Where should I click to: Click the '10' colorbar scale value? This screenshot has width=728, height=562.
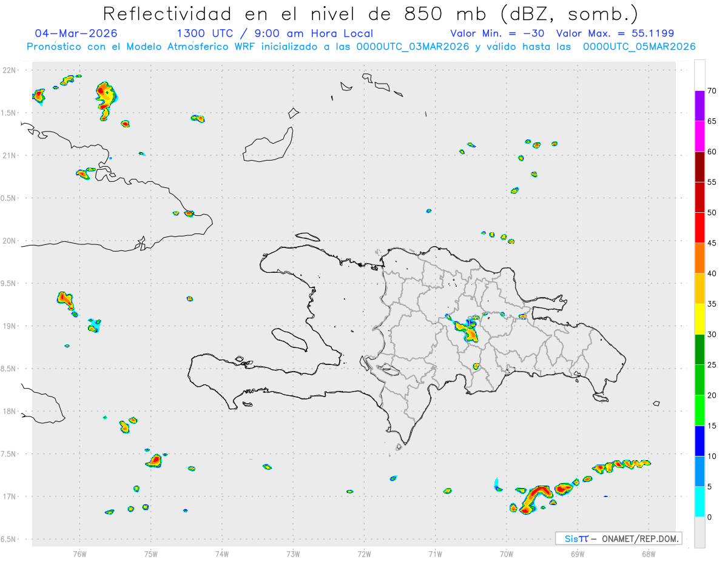pyautogui.click(x=712, y=456)
